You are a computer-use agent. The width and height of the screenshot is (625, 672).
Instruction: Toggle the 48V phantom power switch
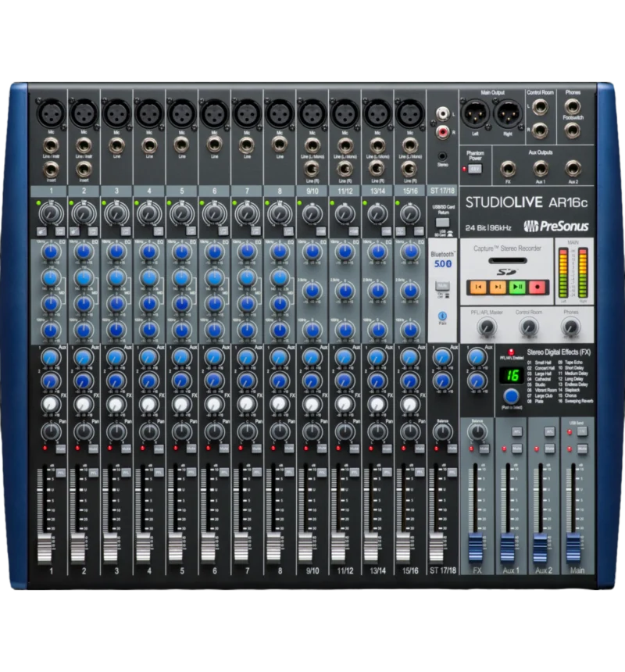click(x=475, y=169)
